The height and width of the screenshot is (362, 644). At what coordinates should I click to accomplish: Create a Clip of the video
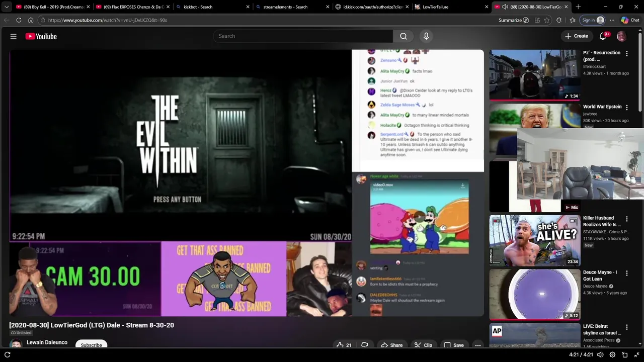pyautogui.click(x=423, y=345)
